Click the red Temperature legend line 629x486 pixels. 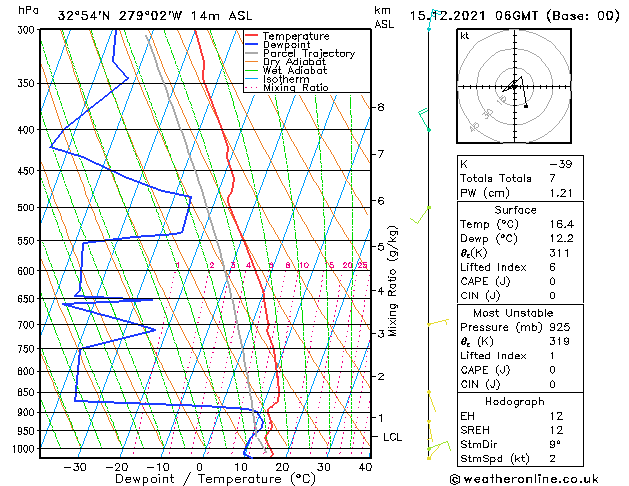(x=252, y=36)
